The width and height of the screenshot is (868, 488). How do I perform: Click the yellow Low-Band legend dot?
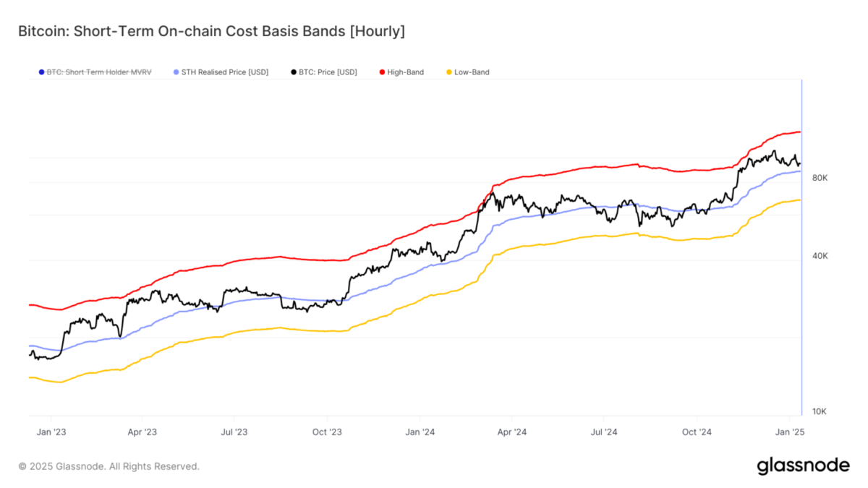[448, 72]
